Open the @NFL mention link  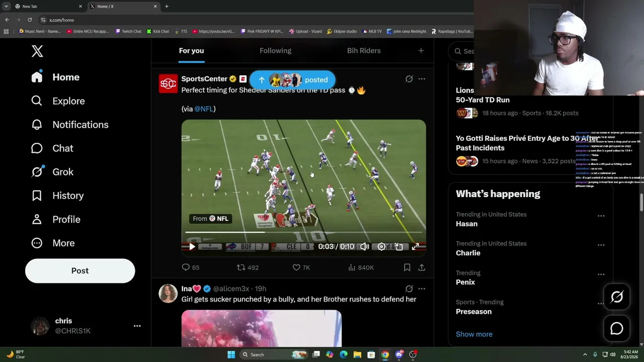[204, 109]
